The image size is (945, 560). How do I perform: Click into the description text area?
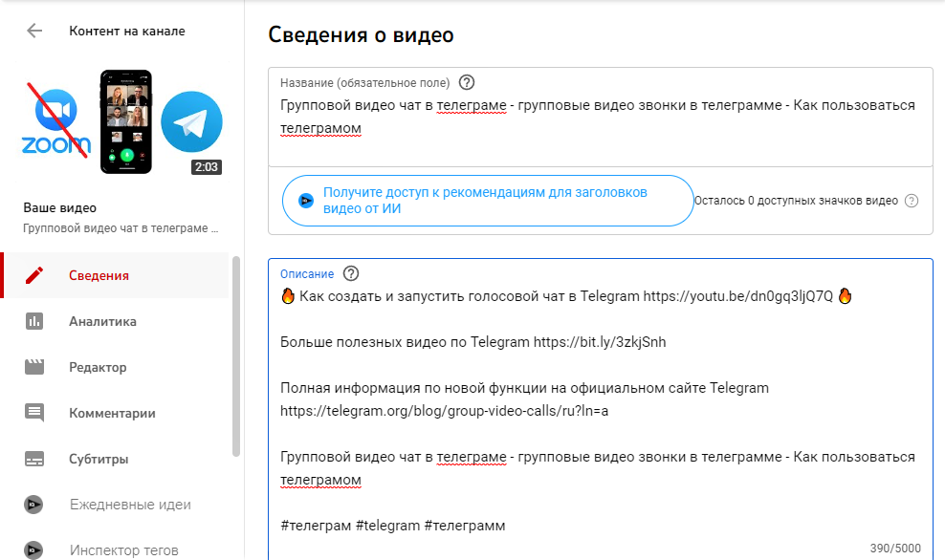601,409
